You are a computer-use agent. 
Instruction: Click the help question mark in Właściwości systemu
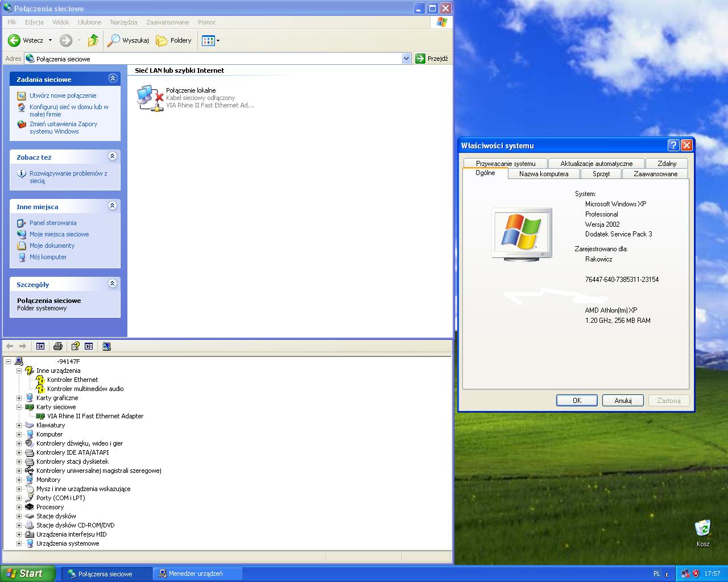pyautogui.click(x=673, y=145)
